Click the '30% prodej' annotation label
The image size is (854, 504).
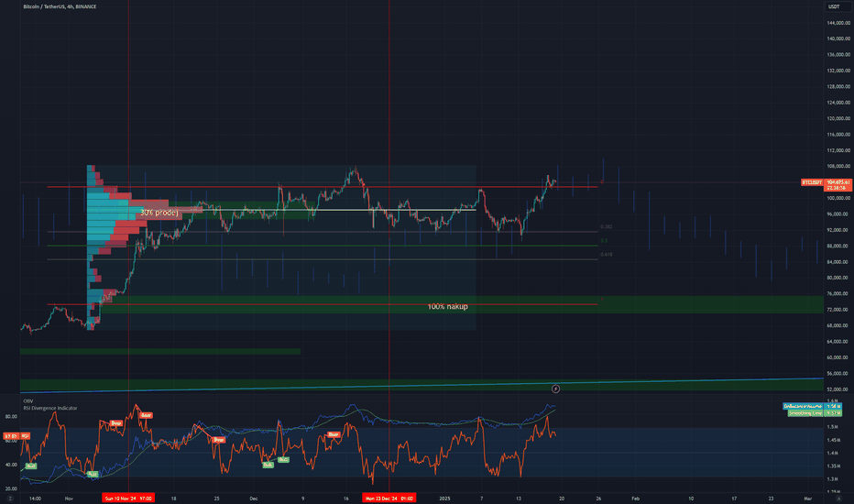click(x=159, y=213)
